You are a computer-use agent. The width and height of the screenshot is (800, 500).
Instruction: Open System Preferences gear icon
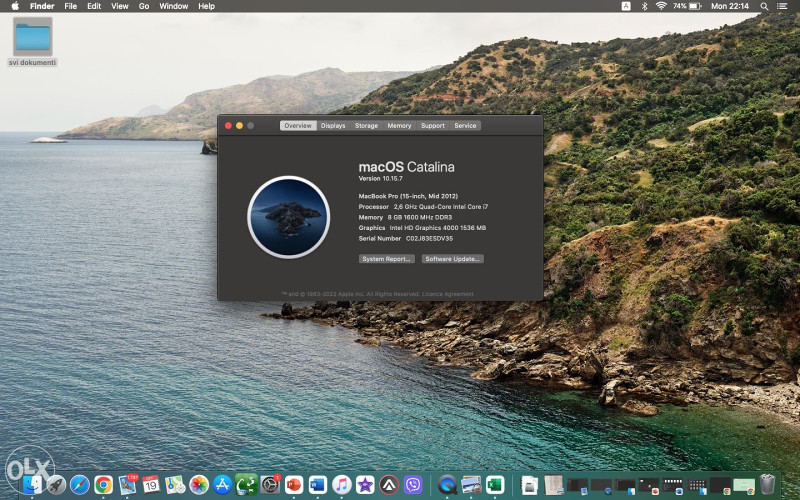point(270,485)
